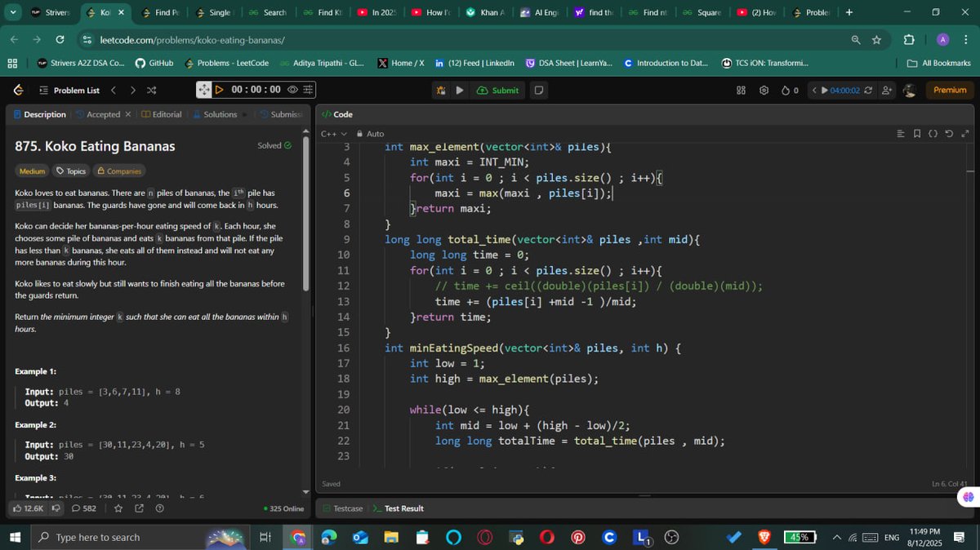Screen dimensions: 980x550
Task: Reset code to default icon
Action: 949,134
